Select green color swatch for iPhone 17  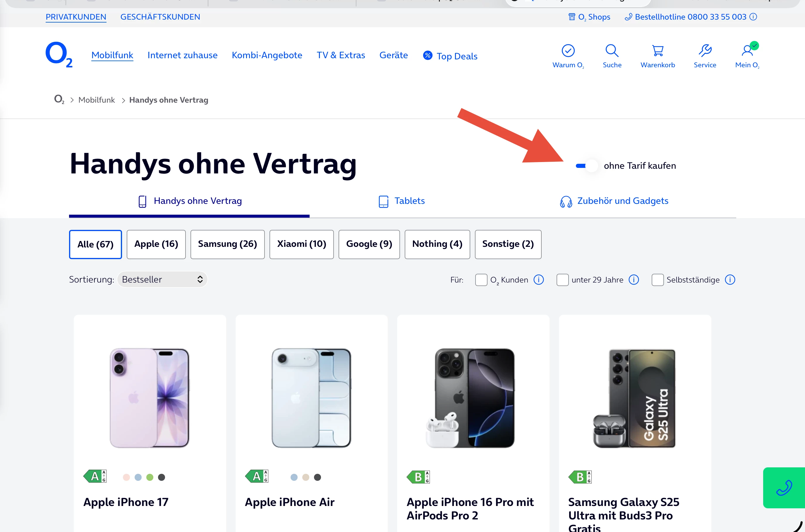tap(150, 477)
